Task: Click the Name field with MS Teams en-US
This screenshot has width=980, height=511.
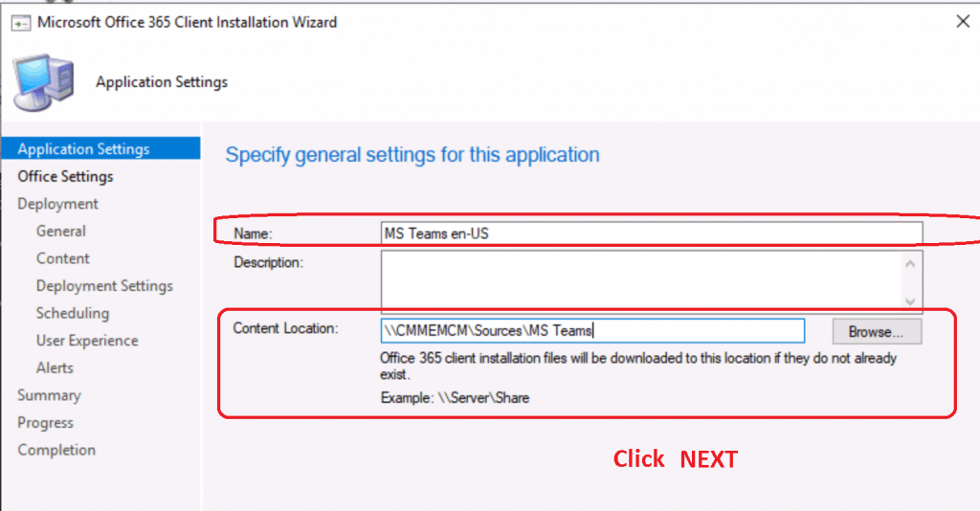Action: coord(651,233)
